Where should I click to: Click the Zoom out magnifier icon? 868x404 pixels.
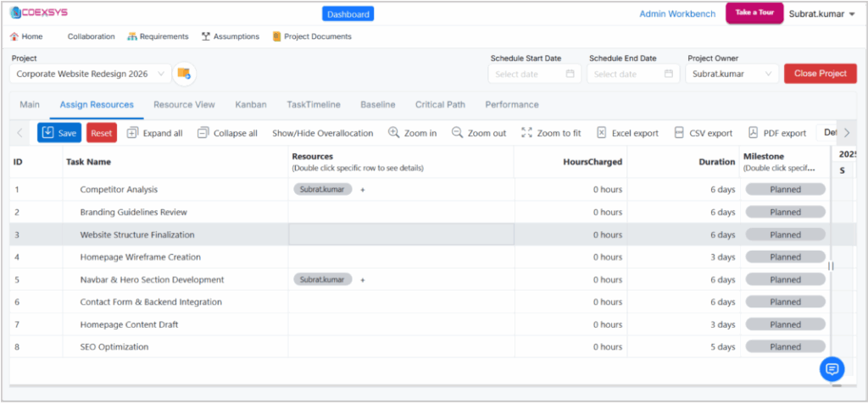point(458,133)
